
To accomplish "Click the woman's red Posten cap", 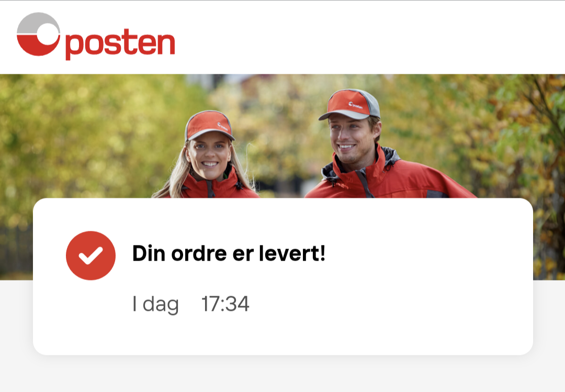I will tap(209, 125).
